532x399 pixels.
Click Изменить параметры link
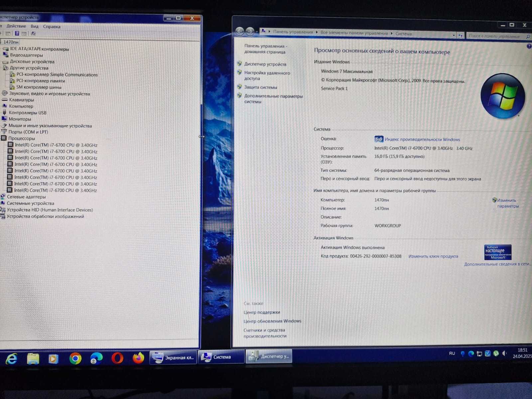pos(508,203)
